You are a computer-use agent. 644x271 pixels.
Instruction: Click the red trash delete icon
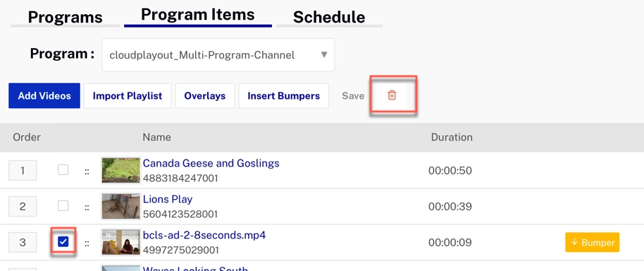point(392,95)
